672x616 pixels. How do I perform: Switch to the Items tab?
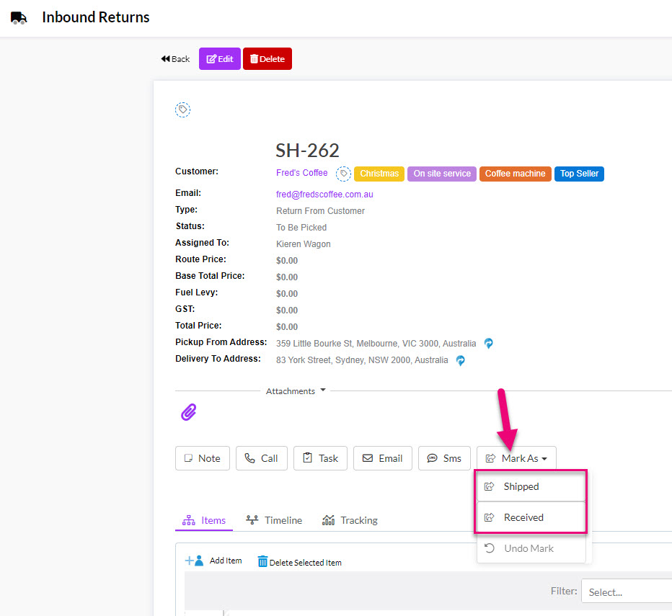204,520
